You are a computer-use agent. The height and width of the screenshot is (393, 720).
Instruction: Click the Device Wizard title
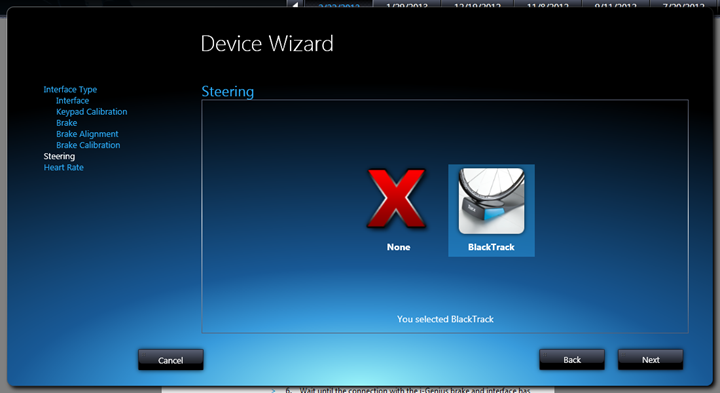coord(267,44)
